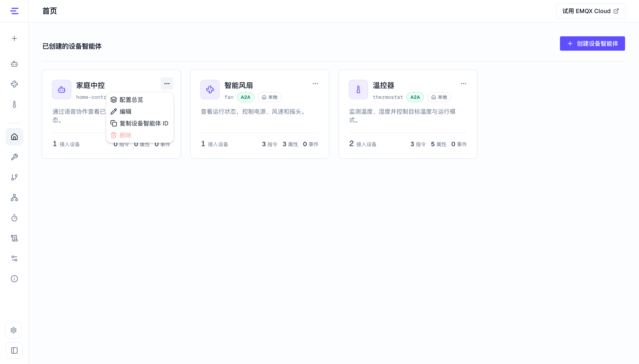Click 3 指令 count on 智能风扇 card
This screenshot has height=364, width=639.
[270, 144]
